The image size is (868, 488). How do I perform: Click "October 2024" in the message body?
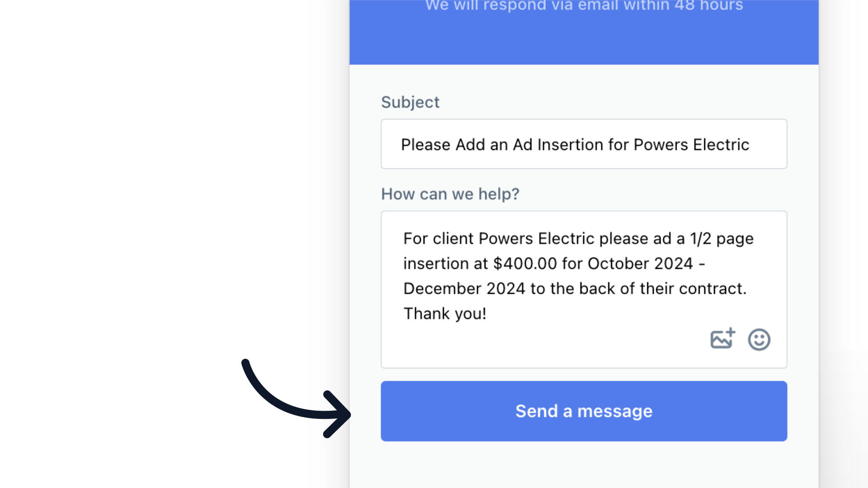pos(640,263)
